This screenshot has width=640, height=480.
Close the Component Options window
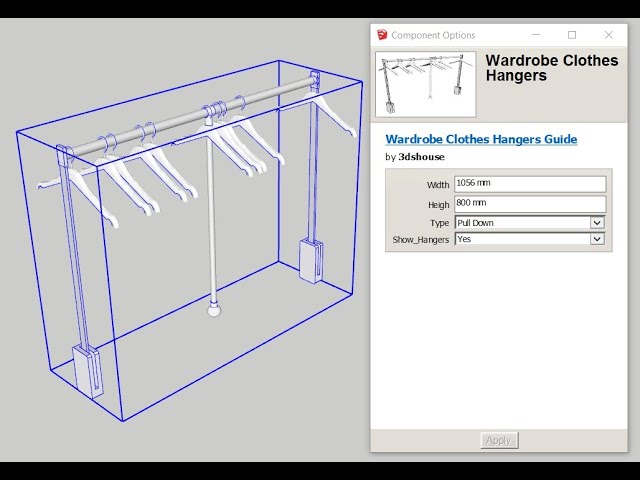[x=609, y=35]
